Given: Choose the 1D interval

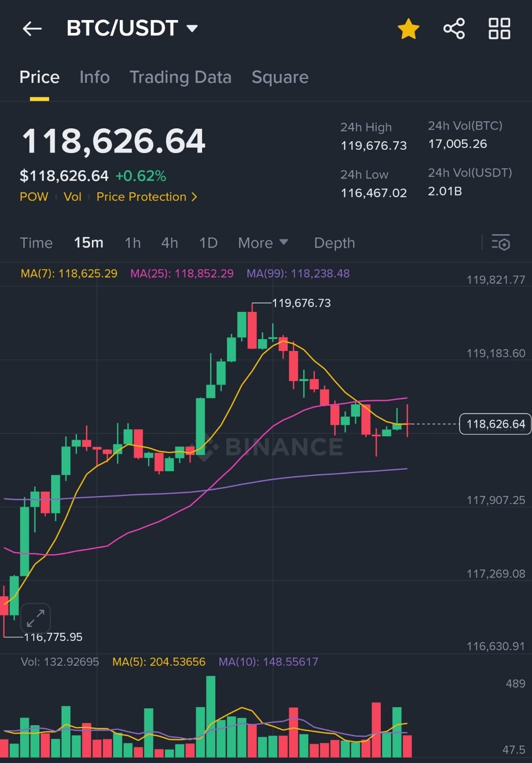Looking at the screenshot, I should pos(208,243).
